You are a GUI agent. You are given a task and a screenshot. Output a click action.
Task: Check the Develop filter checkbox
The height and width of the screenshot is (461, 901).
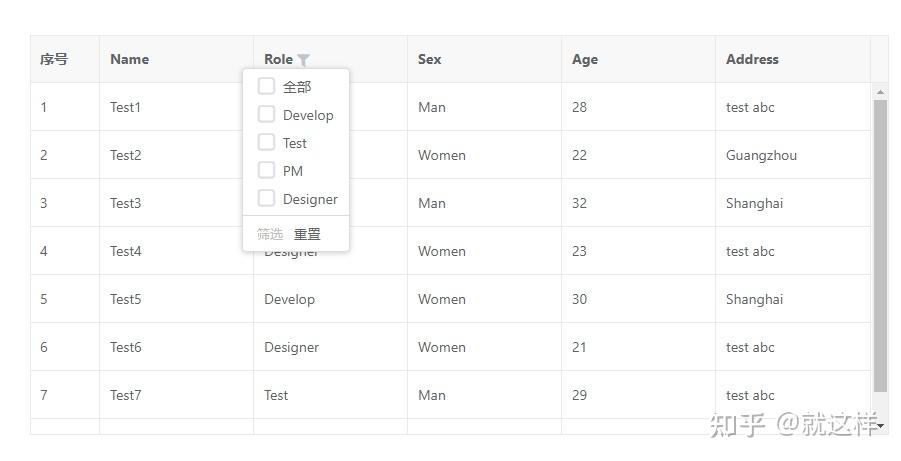point(267,114)
